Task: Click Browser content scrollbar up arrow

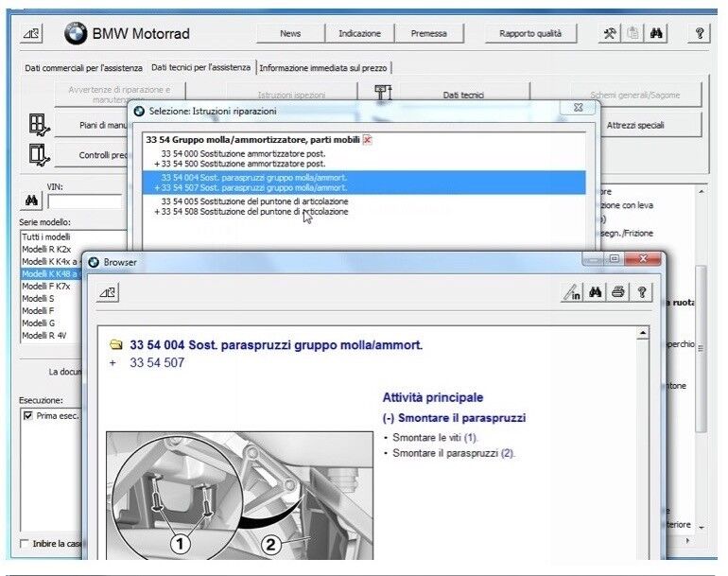Action: (643, 334)
